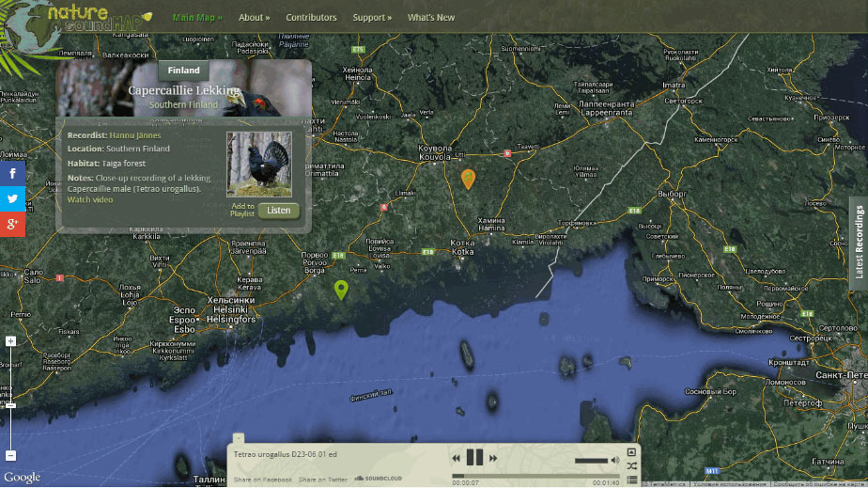The width and height of the screenshot is (868, 488).
Task: Open What's New page
Action: pos(431,17)
